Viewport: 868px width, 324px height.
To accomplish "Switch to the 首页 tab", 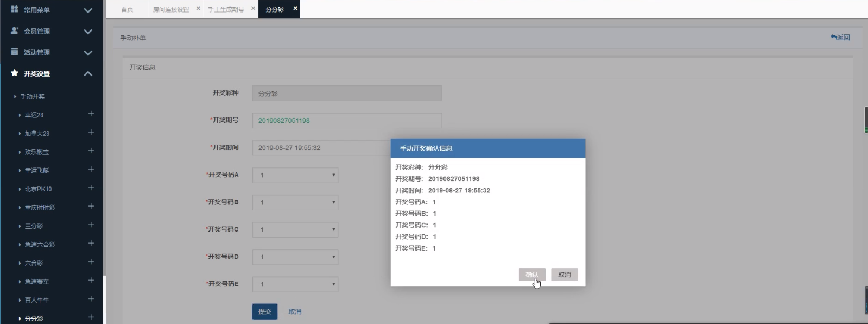I will tap(127, 9).
